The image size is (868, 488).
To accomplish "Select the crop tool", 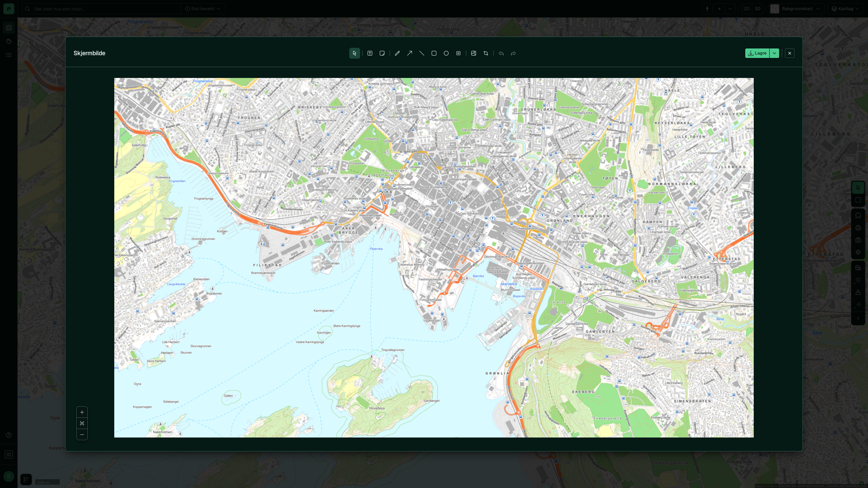I will point(486,53).
